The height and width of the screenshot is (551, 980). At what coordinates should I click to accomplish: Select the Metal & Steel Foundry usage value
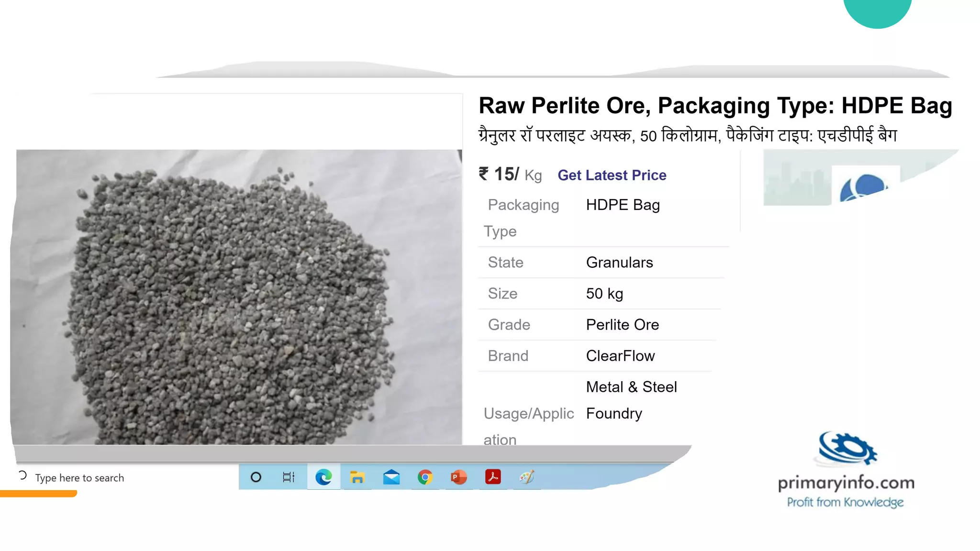coord(632,400)
